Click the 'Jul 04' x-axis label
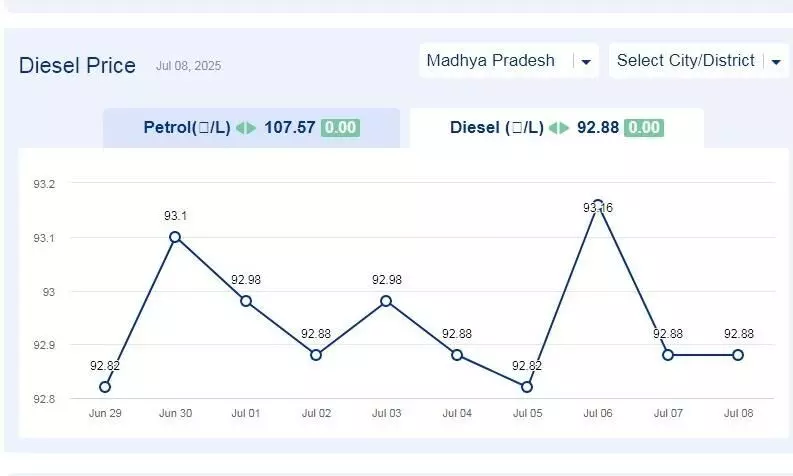 click(457, 413)
